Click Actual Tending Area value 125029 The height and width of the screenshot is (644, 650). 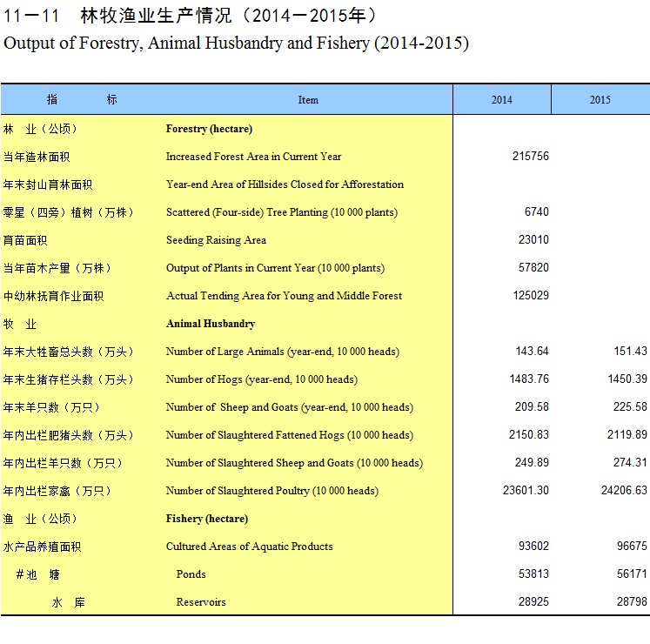(531, 296)
